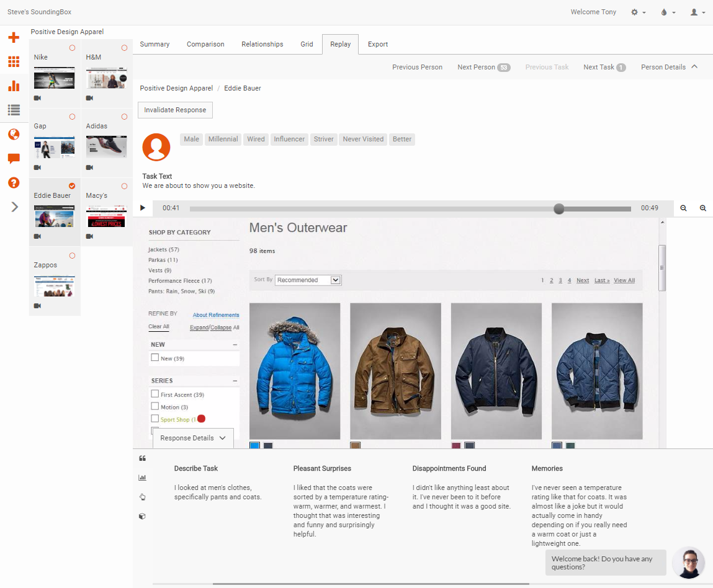Click the zoom out magnifier icon
This screenshot has height=588, width=713.
click(683, 208)
